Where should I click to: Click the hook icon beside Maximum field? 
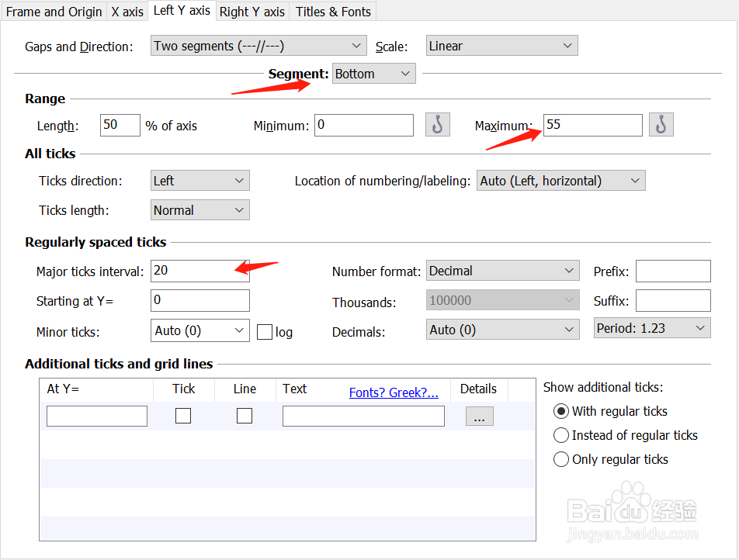661,125
